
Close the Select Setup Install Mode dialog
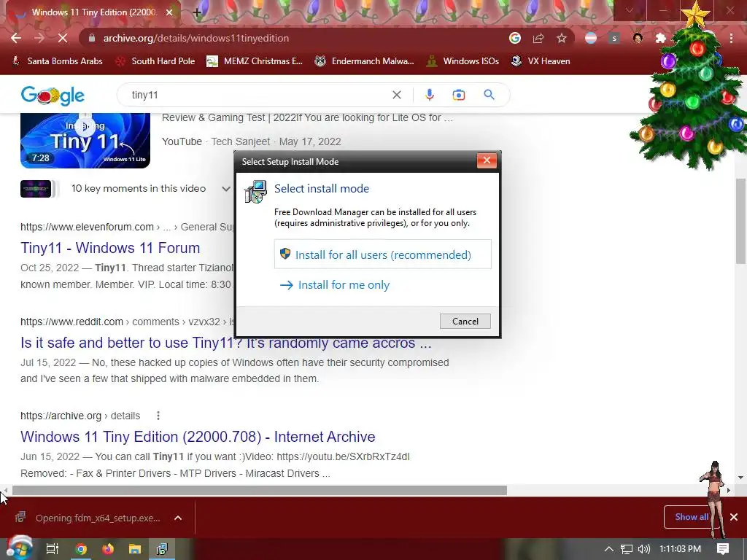click(487, 160)
